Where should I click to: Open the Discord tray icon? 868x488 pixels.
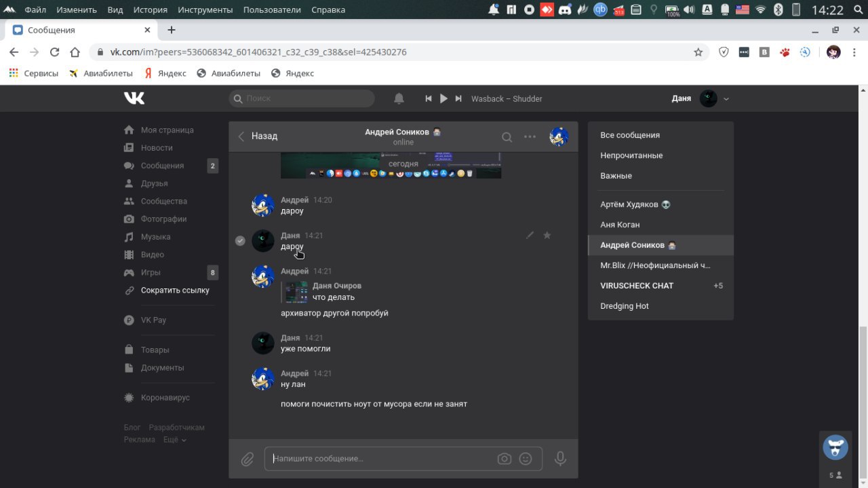tap(565, 10)
